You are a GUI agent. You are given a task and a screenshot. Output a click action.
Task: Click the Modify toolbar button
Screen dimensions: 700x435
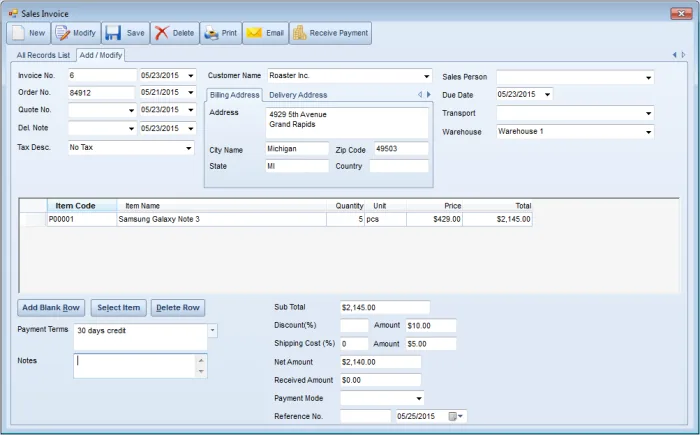point(76,33)
